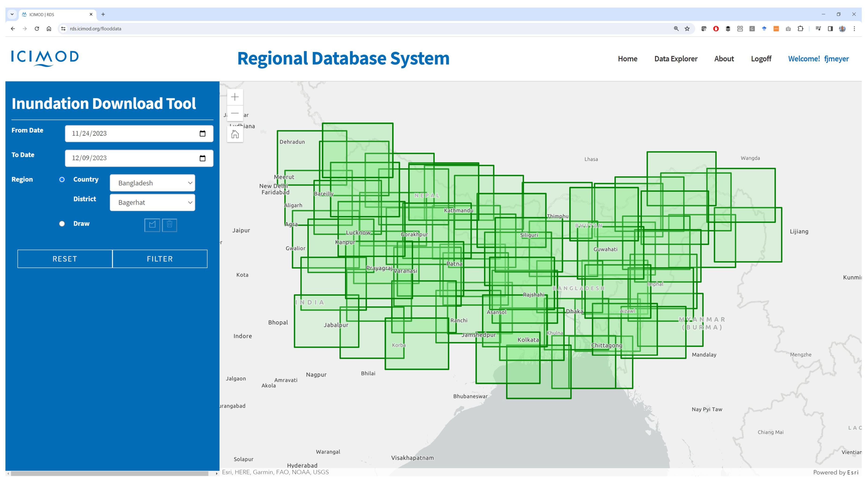Zoom out on the map

click(x=235, y=113)
